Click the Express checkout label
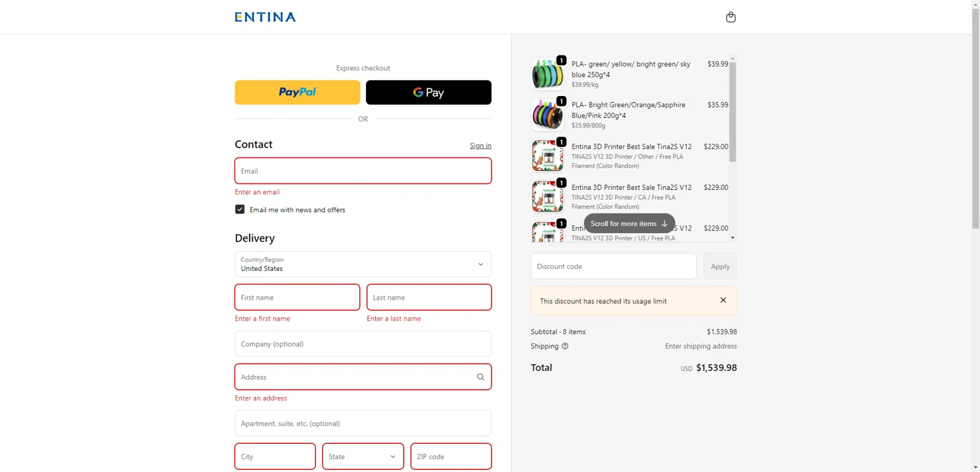Viewport: 980px width, 472px height. 363,68
